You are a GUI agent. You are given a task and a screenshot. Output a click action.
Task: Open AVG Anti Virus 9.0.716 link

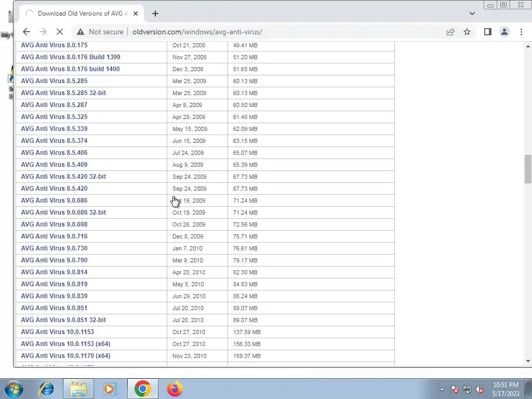pyautogui.click(x=54, y=236)
